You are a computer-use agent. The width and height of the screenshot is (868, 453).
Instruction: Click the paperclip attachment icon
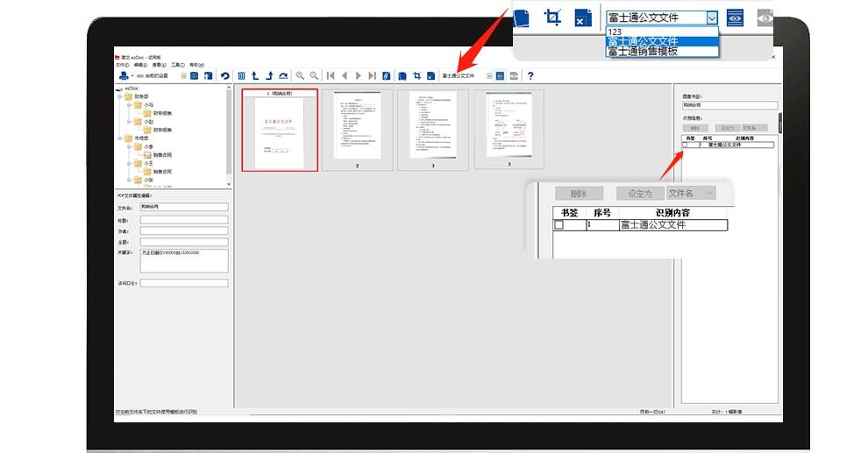(386, 75)
